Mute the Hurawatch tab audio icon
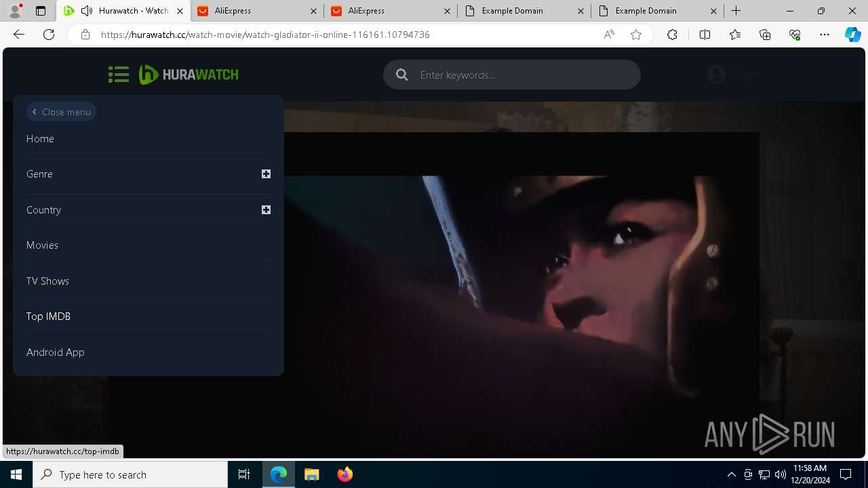This screenshot has width=868, height=488. pos(87,11)
